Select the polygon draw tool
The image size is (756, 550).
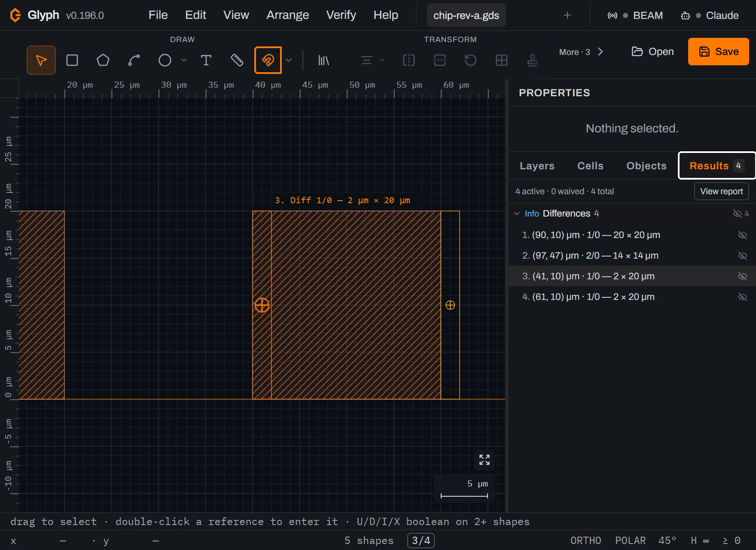[103, 60]
